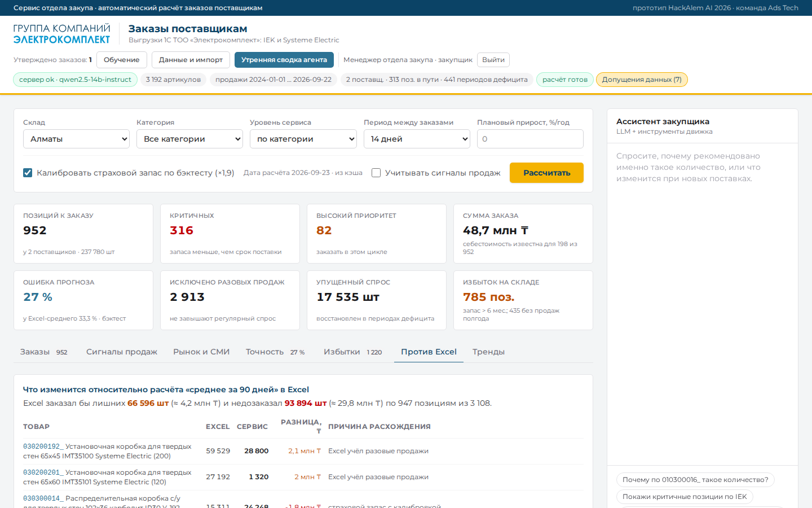812x508 pixels.
Task: Click the Исключено разовых продаж 2 913 card
Action: click(230, 300)
